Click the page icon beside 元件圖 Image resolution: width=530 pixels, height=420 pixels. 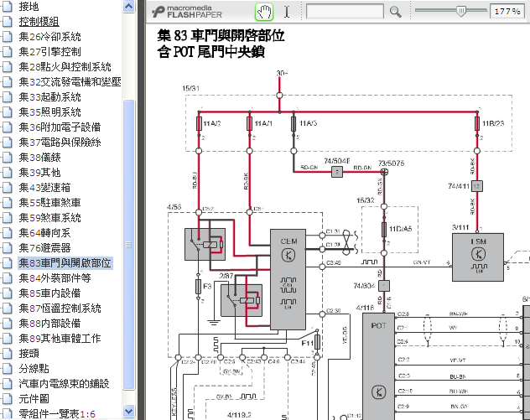pyautogui.click(x=7, y=399)
